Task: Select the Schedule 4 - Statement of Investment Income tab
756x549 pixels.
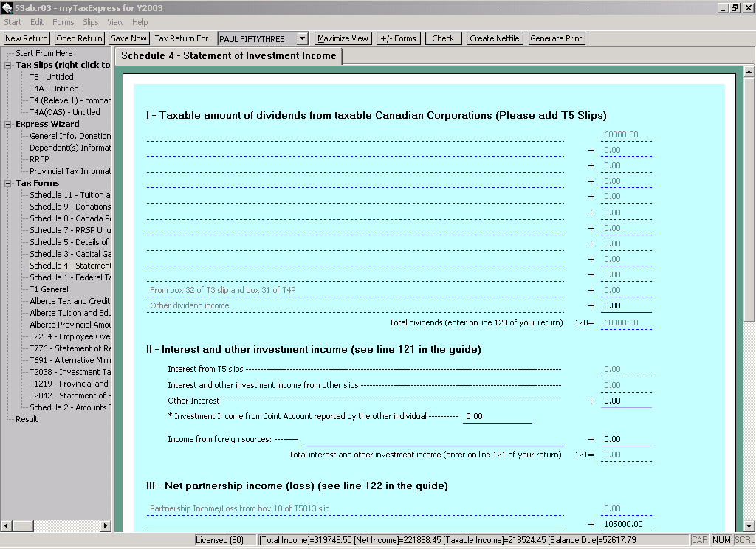Action: pos(228,56)
